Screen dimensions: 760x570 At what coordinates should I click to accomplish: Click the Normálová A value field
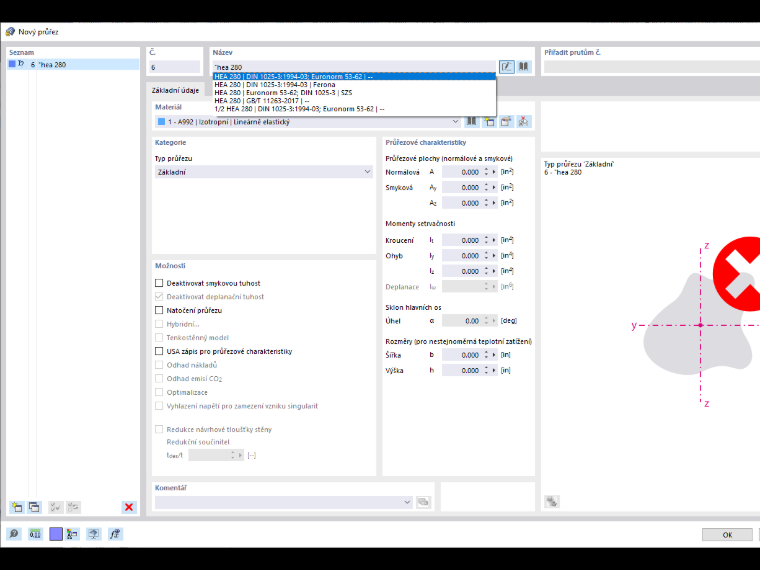click(462, 172)
